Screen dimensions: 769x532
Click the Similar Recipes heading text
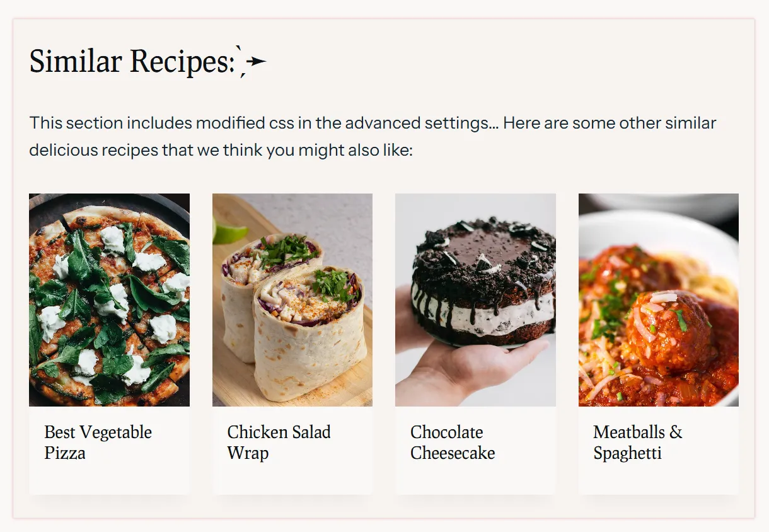pyautogui.click(x=132, y=62)
